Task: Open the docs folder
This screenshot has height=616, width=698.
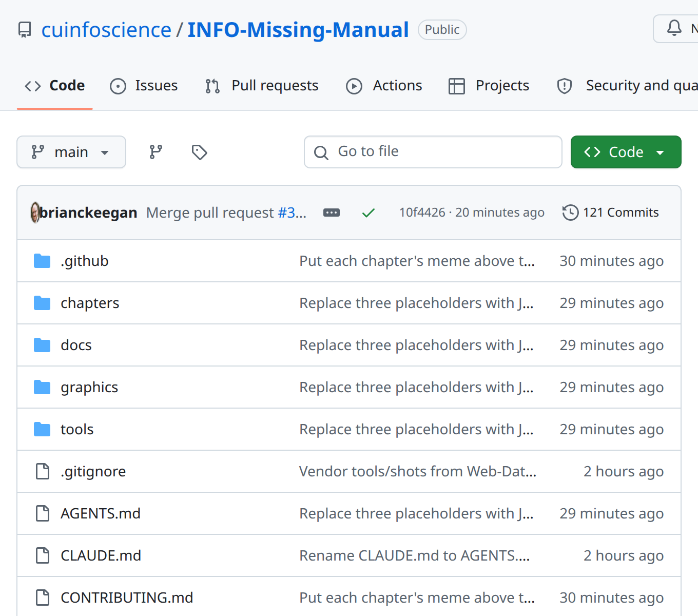Action: [76, 345]
